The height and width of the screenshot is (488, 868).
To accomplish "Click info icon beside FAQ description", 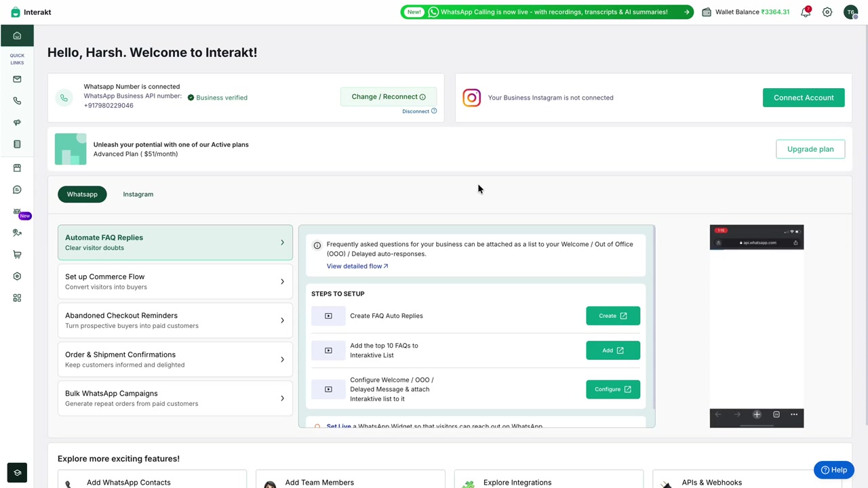I will 317,245.
